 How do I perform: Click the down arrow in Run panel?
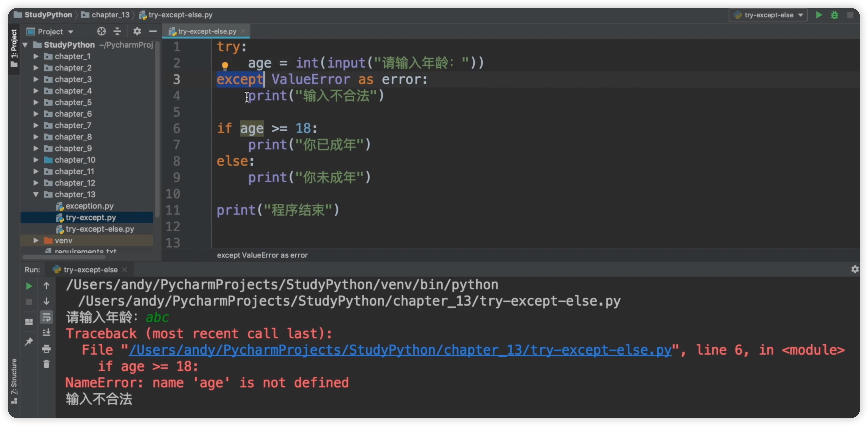pos(47,301)
